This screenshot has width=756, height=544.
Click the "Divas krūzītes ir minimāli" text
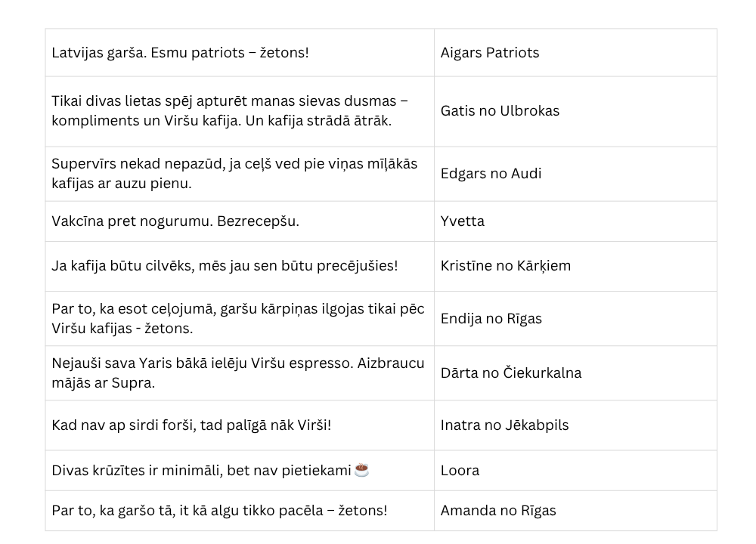pos(201,471)
